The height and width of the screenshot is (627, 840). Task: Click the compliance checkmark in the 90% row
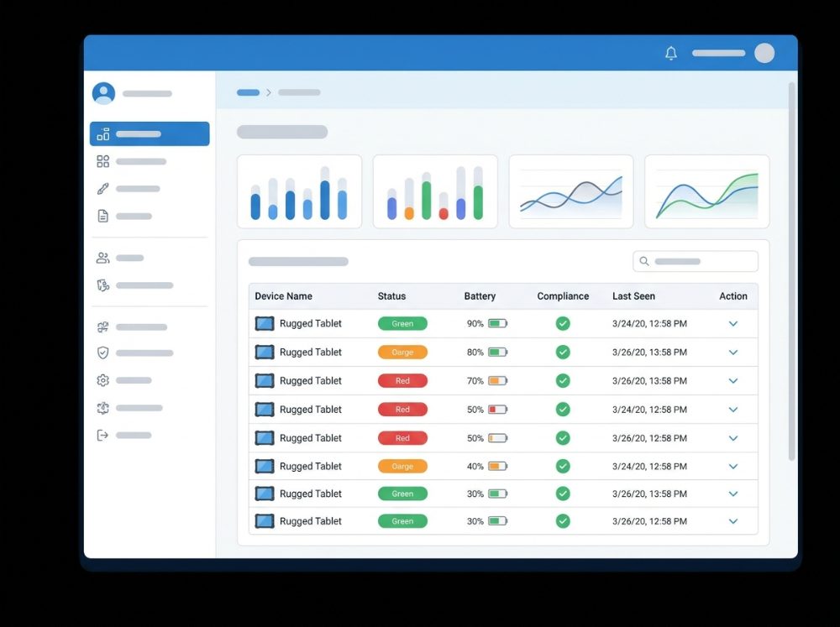563,323
